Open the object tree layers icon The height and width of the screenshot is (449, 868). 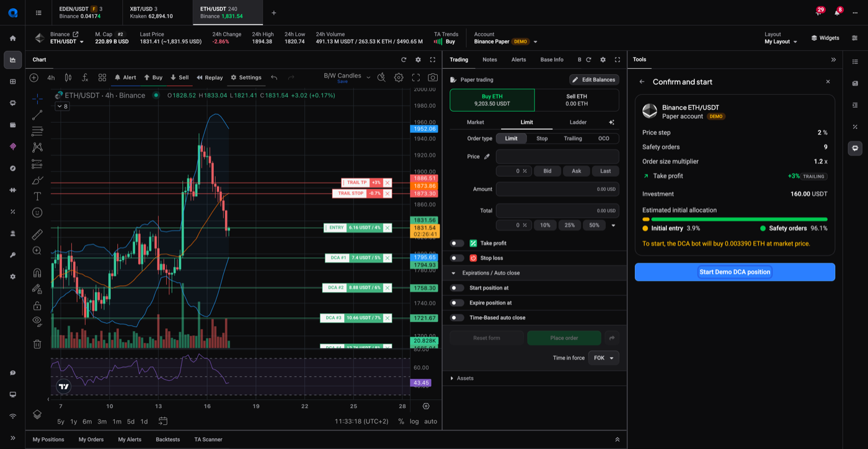pos(37,414)
